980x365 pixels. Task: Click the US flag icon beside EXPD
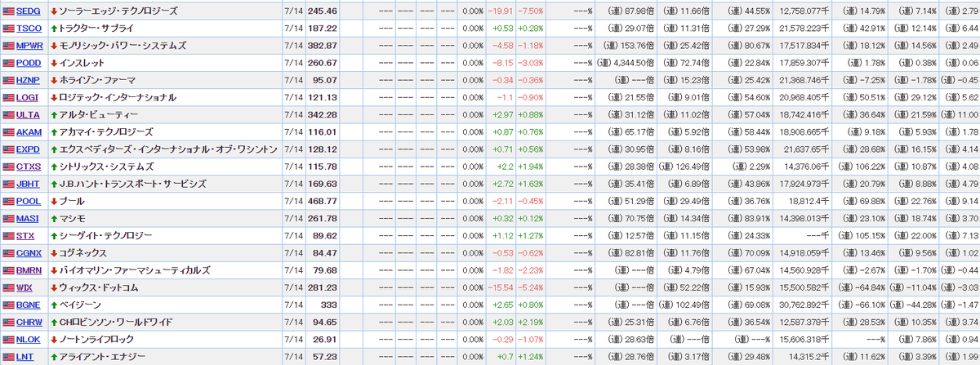[x=8, y=149]
